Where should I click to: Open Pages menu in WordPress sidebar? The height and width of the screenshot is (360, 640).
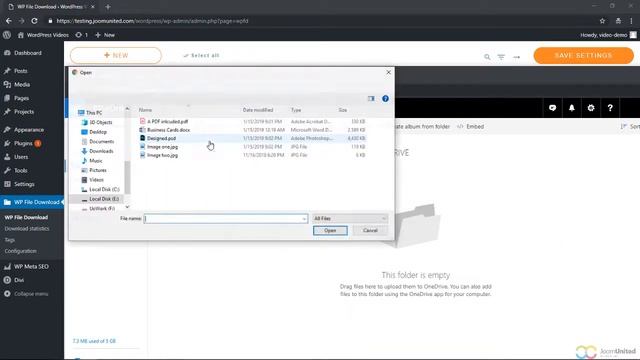pos(21,98)
